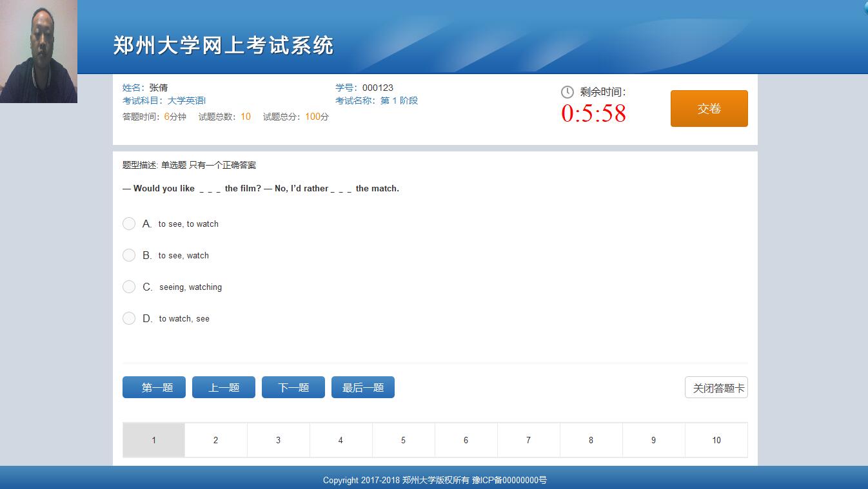Viewport: 868px width, 489px height.
Task: Click 上一题 to go to previous question
Action: coord(224,387)
